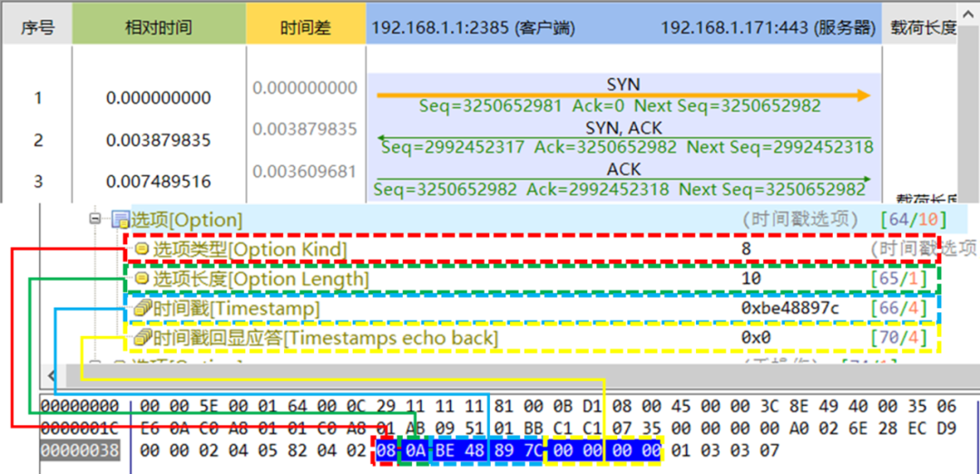The width and height of the screenshot is (980, 474).
Task: Click the highlighted 0A hex byte
Action: click(x=415, y=450)
